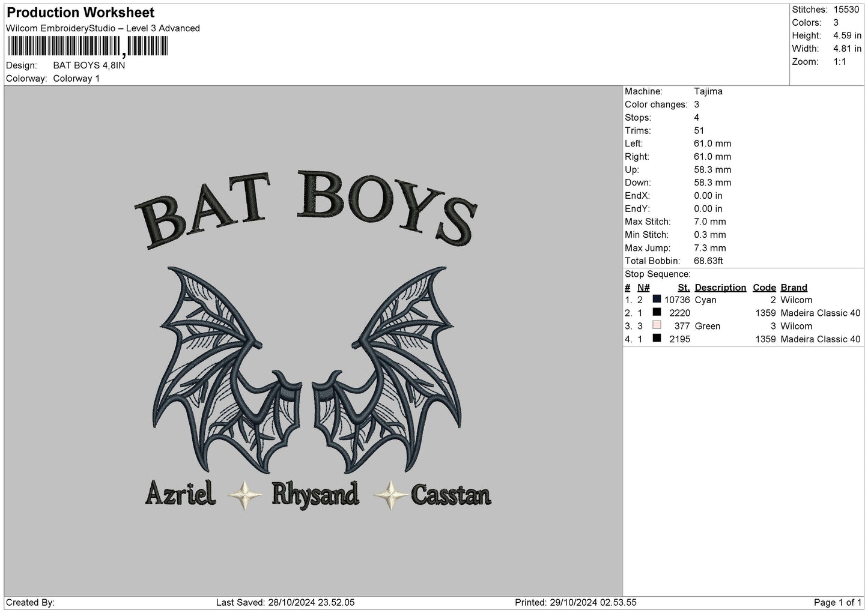
Task: Click the 'BAT BOYS' arched embroidered text
Action: click(306, 210)
